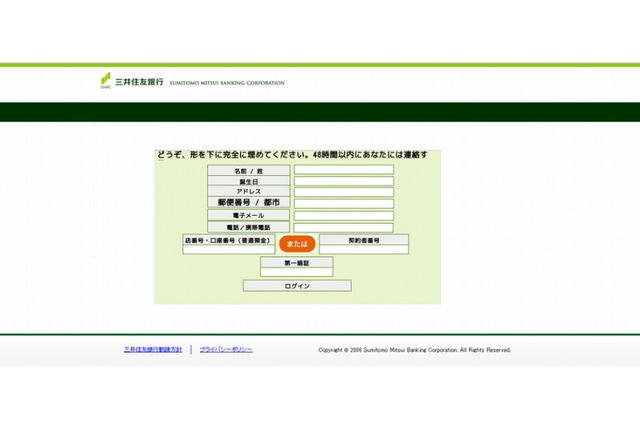Click the SMBC green logo icon
Viewport: 640px width, 426px height.
point(106,80)
